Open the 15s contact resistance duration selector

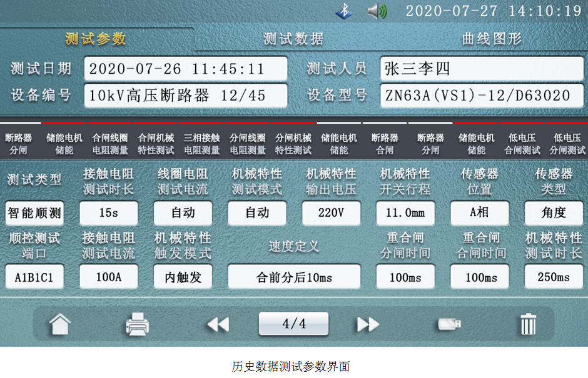pyautogui.click(x=108, y=213)
